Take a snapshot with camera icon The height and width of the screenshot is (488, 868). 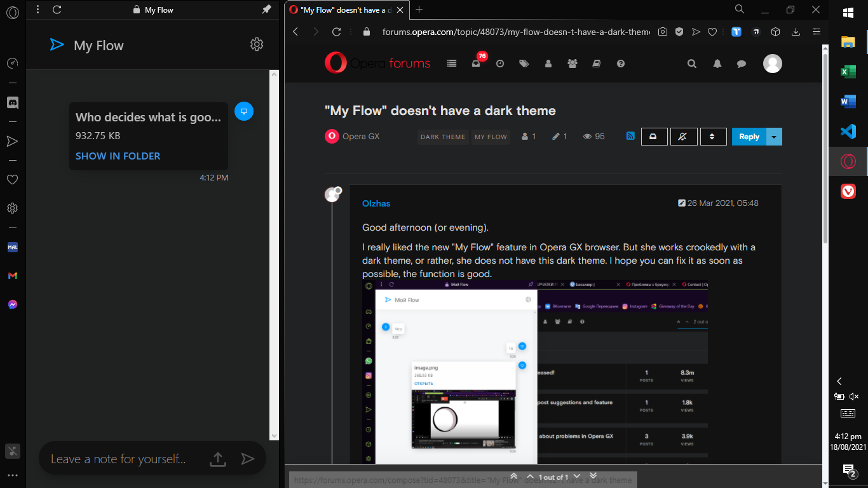pos(663,32)
